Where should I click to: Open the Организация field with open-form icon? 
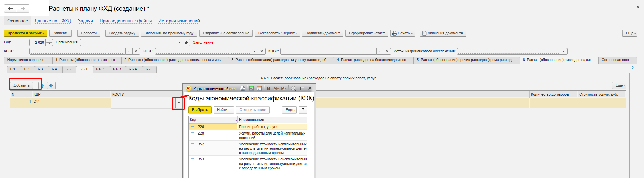(187, 42)
